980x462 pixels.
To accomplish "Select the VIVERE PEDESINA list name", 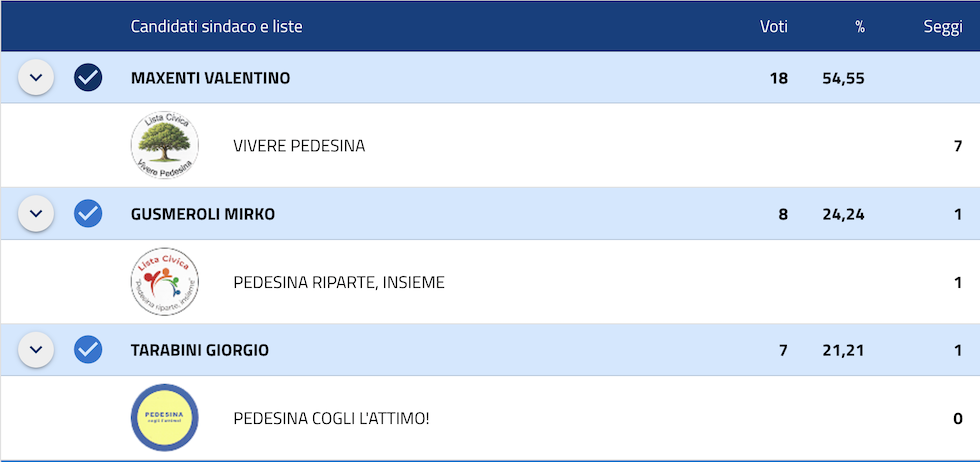I will pyautogui.click(x=299, y=146).
